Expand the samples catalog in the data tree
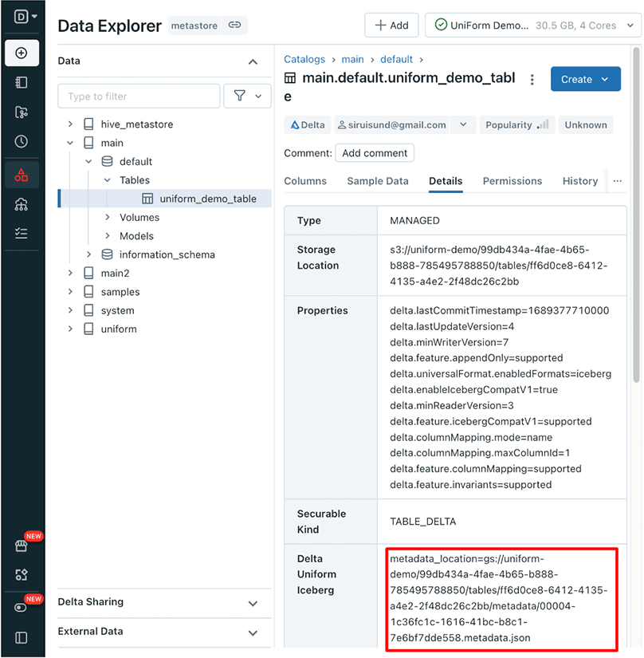 [x=71, y=291]
